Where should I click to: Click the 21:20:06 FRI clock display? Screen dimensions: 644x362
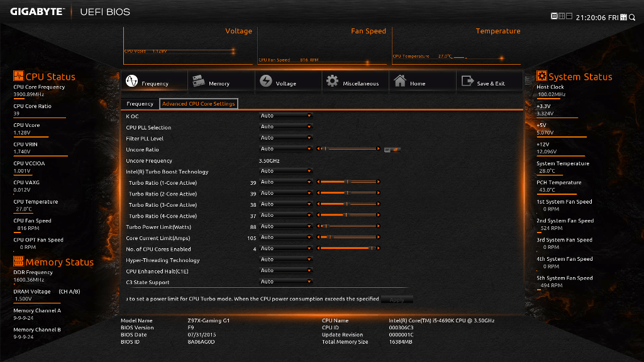597,18
